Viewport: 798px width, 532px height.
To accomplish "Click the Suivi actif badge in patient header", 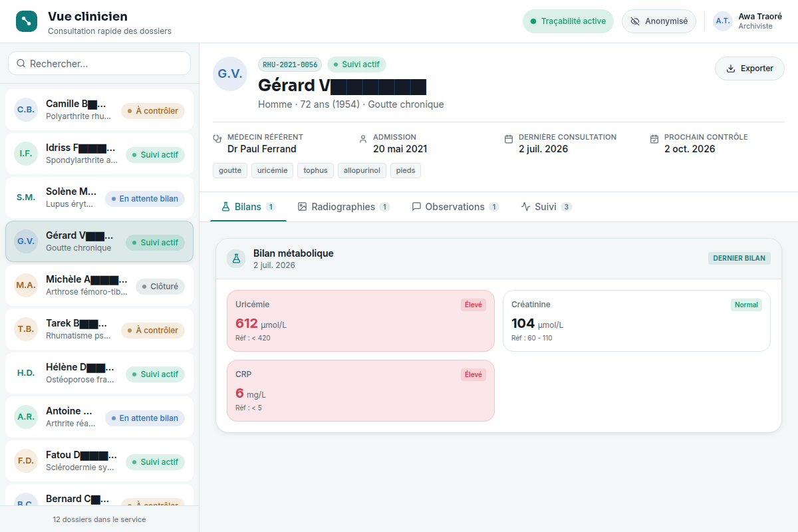I will pyautogui.click(x=356, y=65).
